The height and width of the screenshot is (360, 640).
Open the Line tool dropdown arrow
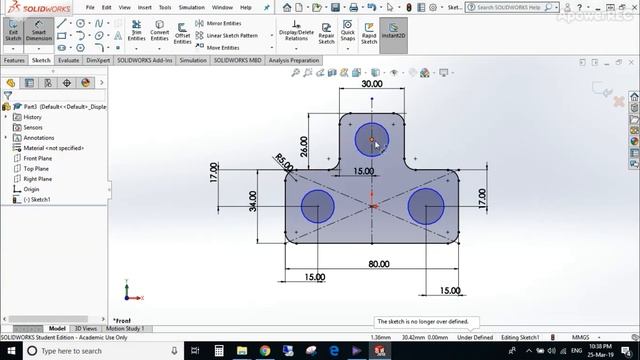point(70,24)
